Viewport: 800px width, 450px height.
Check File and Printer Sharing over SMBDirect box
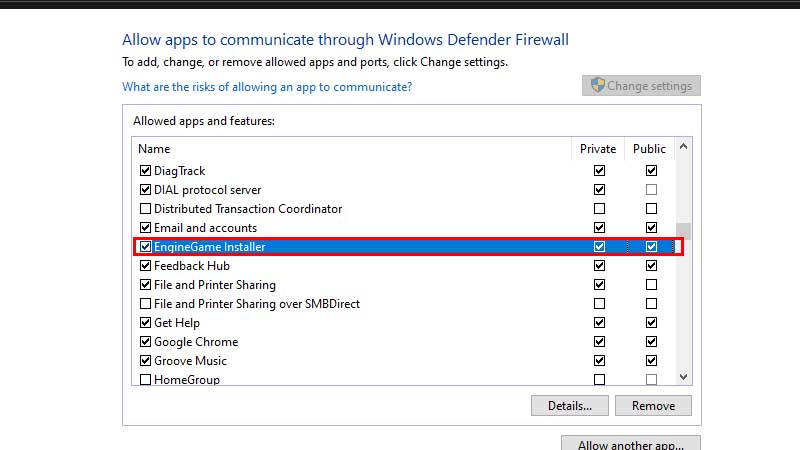(x=145, y=304)
